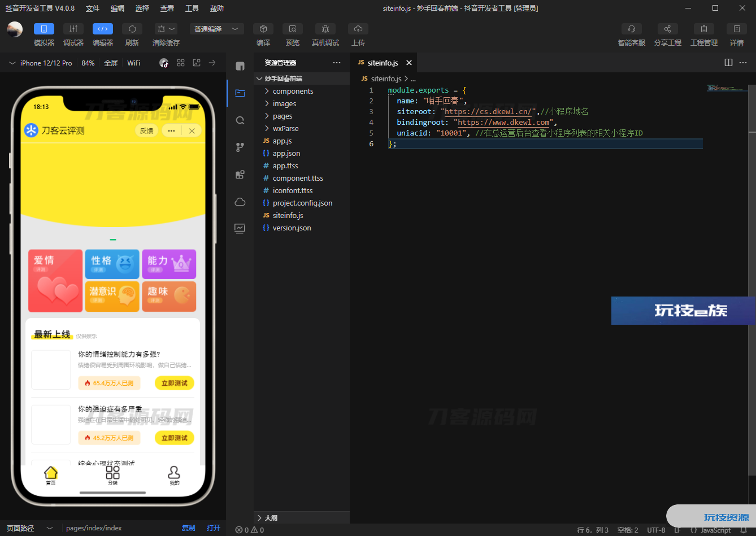756x536 pixels.
Task: Click 反馈 button in simulator
Action: (x=146, y=130)
